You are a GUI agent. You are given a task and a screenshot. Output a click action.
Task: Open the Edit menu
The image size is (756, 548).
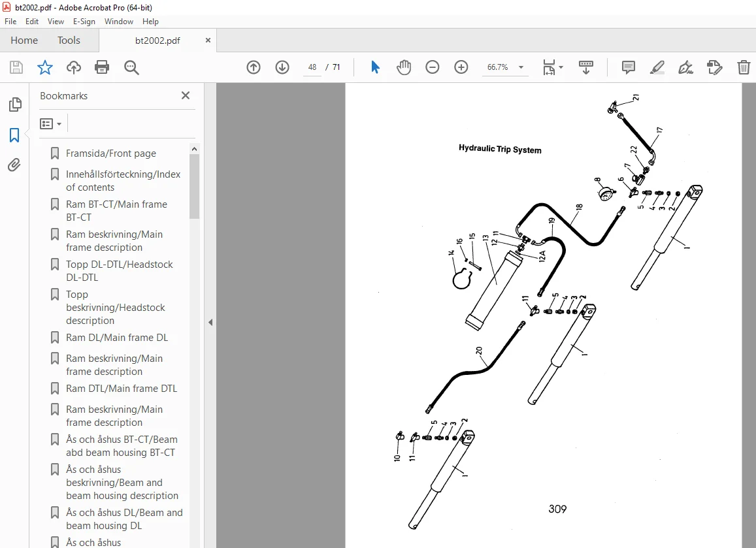tap(32, 22)
